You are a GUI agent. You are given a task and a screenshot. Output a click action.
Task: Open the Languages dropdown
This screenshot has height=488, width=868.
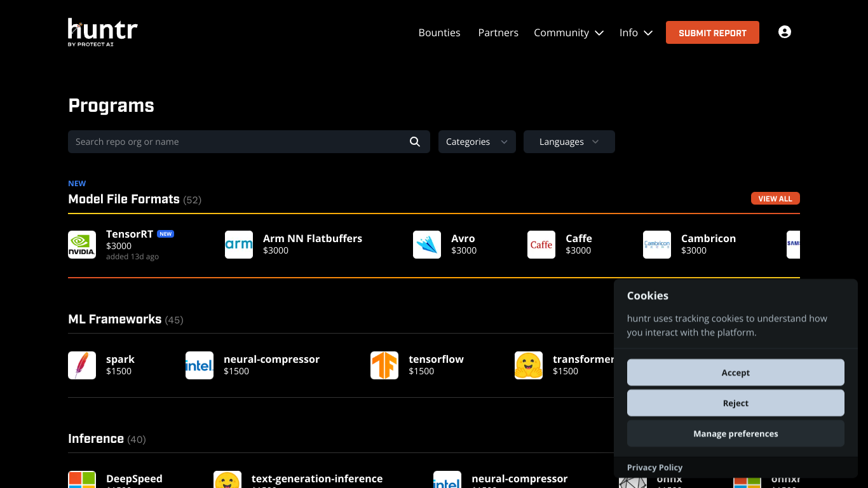tap(569, 142)
